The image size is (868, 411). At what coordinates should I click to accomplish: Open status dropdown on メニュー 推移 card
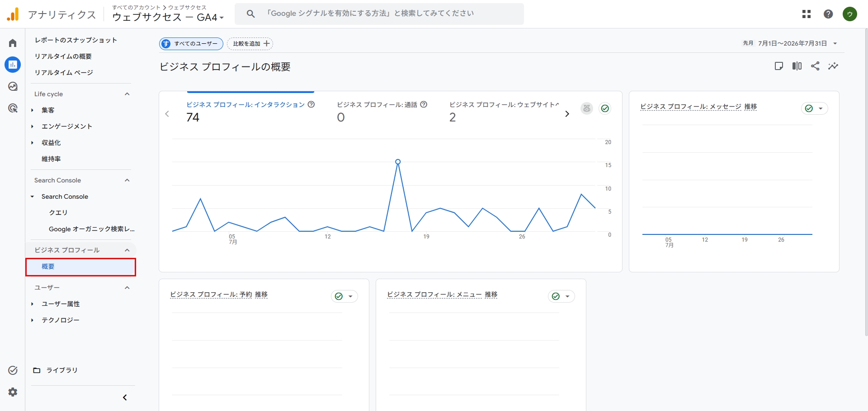point(561,296)
